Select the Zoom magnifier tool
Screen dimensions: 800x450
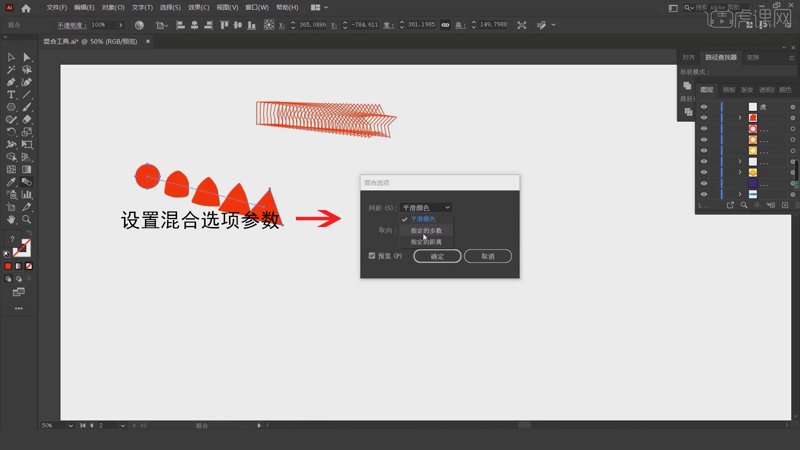pyautogui.click(x=27, y=219)
